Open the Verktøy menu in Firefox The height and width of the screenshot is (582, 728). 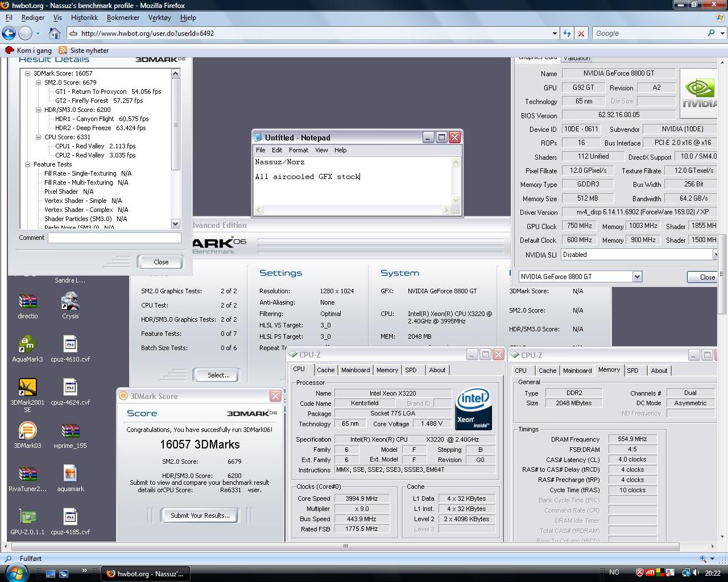[159, 18]
